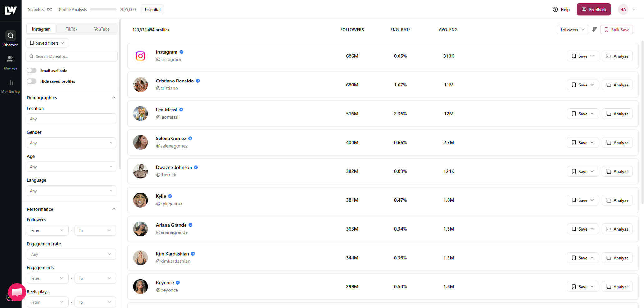The image size is (644, 308).
Task: Open the Gender dropdown
Action: click(x=71, y=143)
